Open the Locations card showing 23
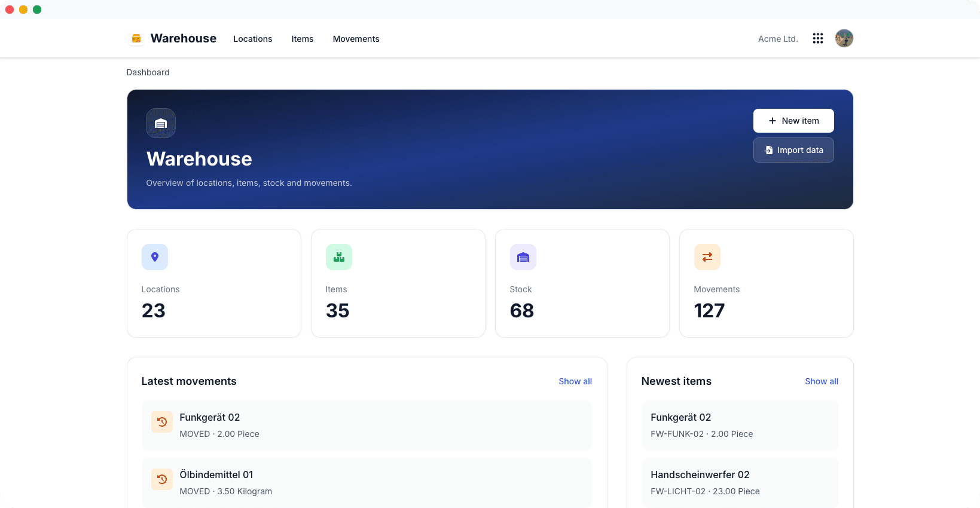The height and width of the screenshot is (508, 980). click(214, 283)
